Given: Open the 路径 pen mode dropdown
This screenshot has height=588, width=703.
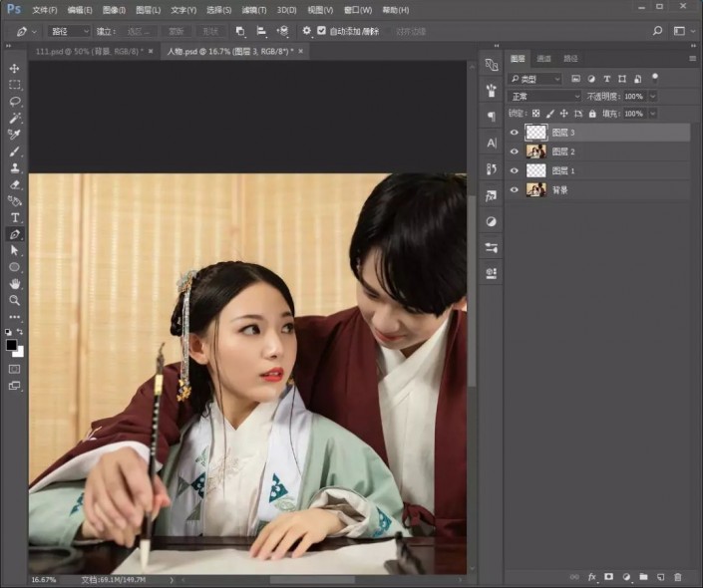Looking at the screenshot, I should tap(69, 31).
